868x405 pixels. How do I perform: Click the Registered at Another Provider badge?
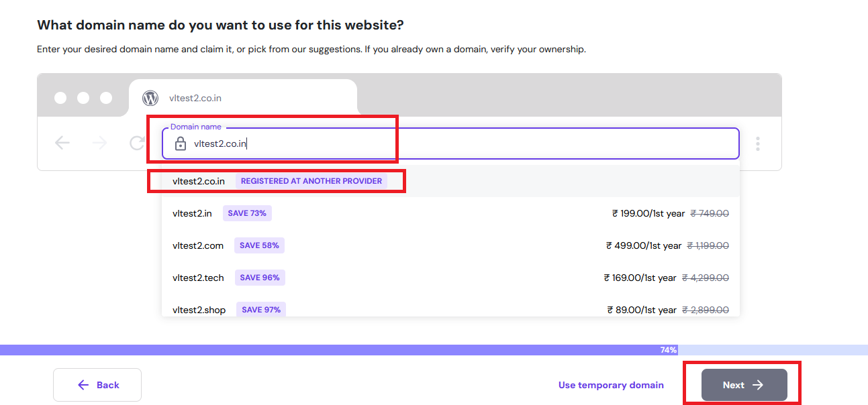point(311,181)
